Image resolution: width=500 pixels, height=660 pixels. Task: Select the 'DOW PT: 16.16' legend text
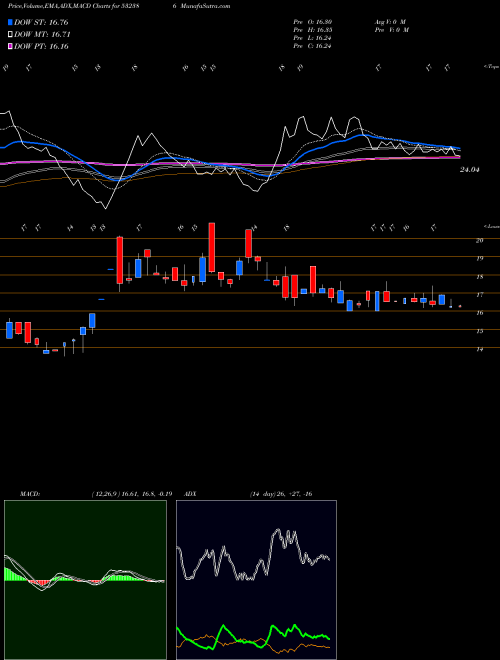(x=41, y=47)
